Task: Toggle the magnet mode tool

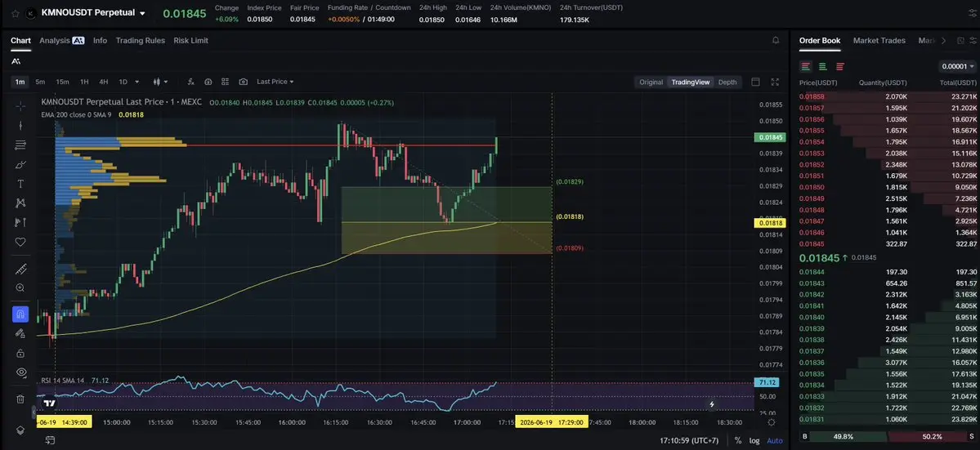Action: click(x=20, y=314)
